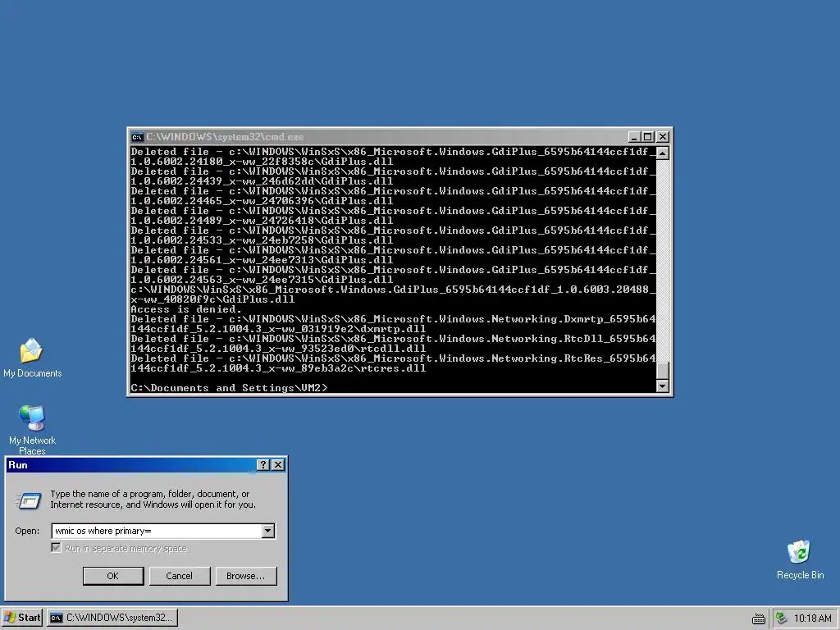
Task: Open the Recycle Bin icon
Action: tap(799, 559)
